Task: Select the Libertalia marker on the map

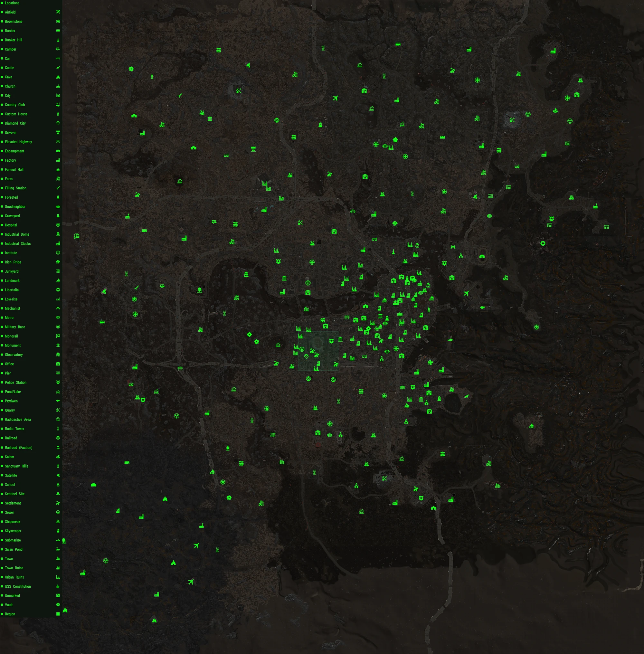Action: (x=543, y=243)
